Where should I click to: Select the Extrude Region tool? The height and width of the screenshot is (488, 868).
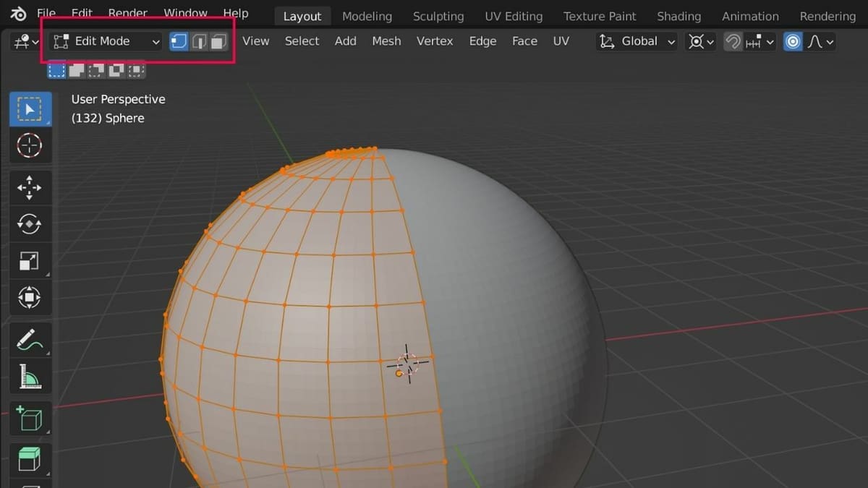tap(30, 458)
